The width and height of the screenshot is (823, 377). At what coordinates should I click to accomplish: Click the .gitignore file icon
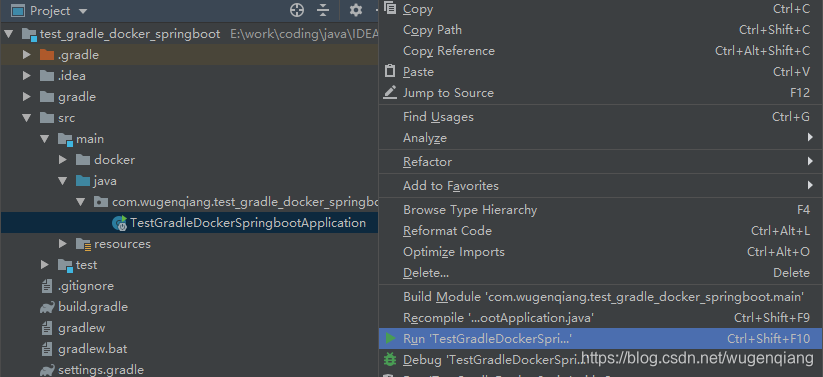(48, 286)
